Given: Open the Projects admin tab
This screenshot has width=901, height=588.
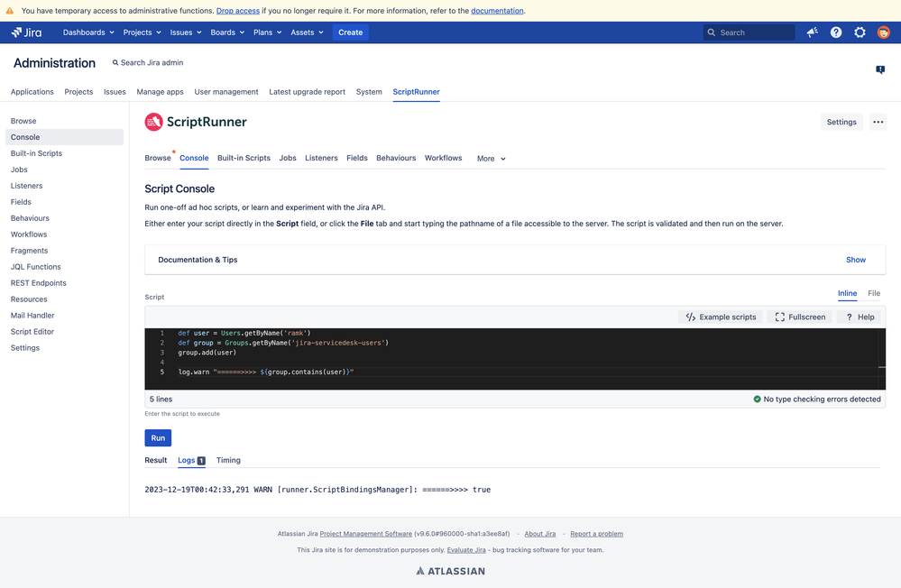Looking at the screenshot, I should (x=78, y=92).
